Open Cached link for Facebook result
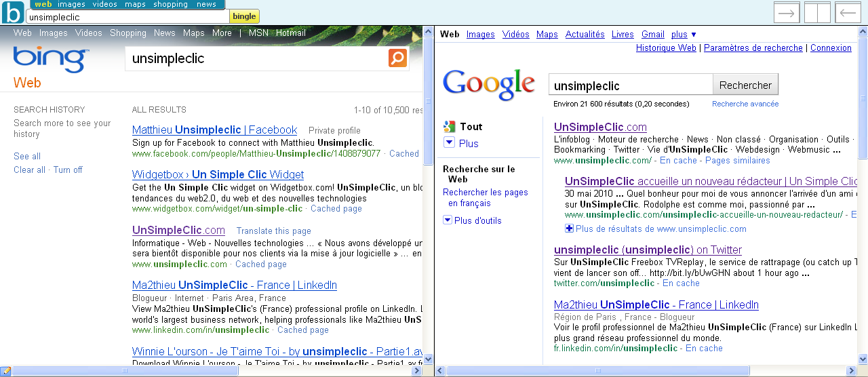 pos(404,154)
